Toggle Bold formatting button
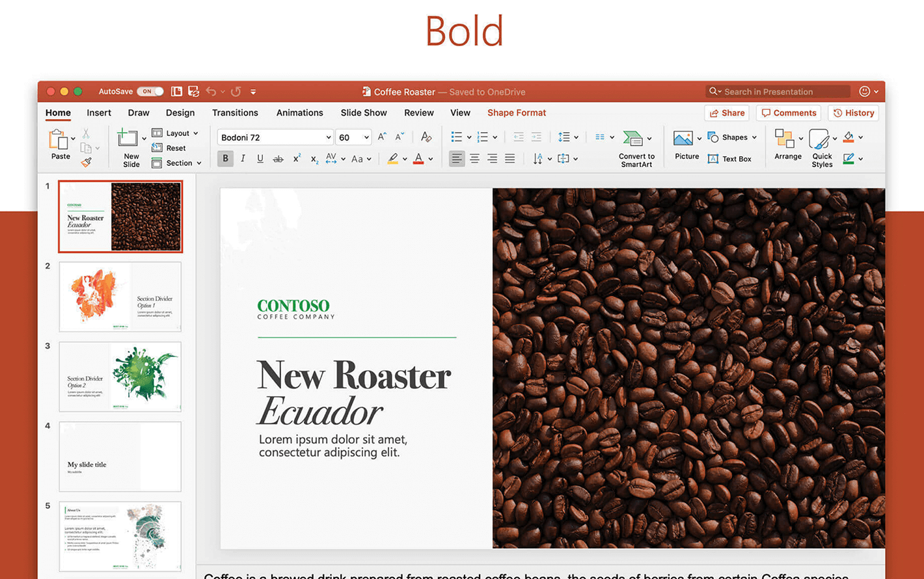 [225, 158]
